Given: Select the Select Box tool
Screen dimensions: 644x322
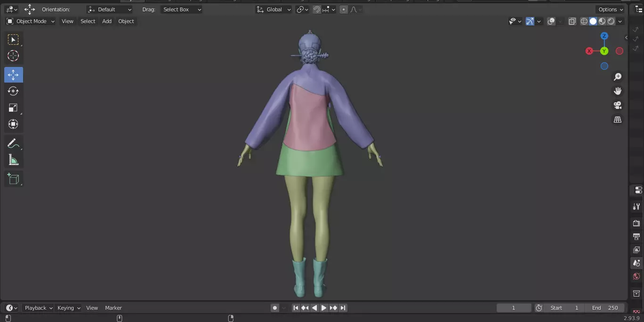Looking at the screenshot, I should 13,40.
